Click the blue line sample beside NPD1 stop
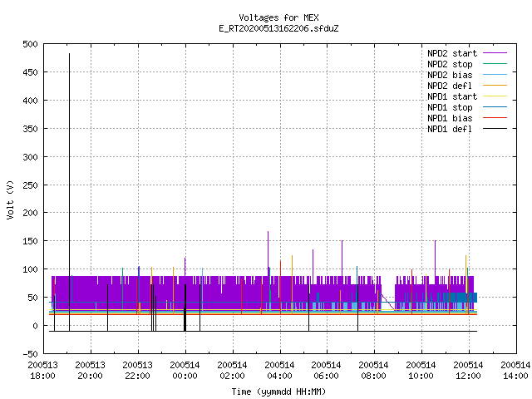Image resolution: width=532 pixels, height=399 pixels. [495, 107]
